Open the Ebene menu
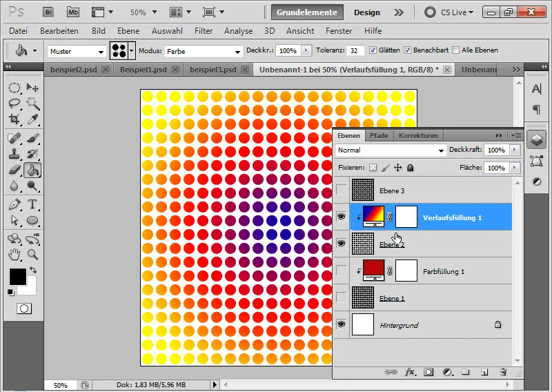This screenshot has height=392, width=552. 128,31
